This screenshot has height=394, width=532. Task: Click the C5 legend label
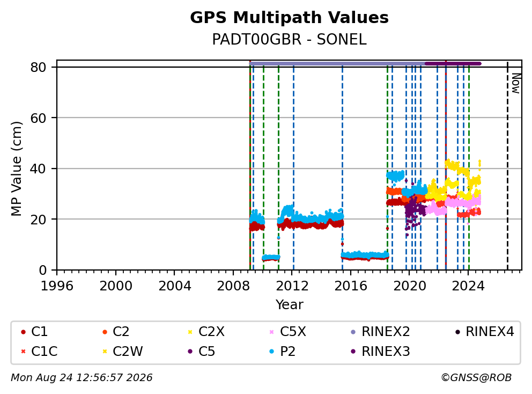pyautogui.click(x=206, y=351)
